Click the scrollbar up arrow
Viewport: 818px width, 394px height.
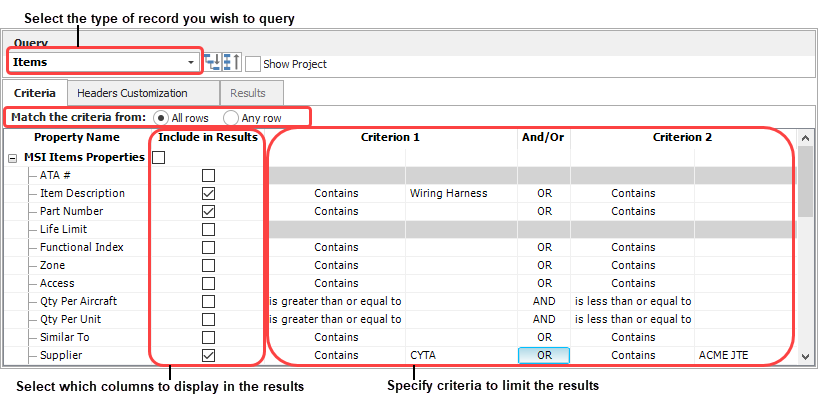pos(805,137)
